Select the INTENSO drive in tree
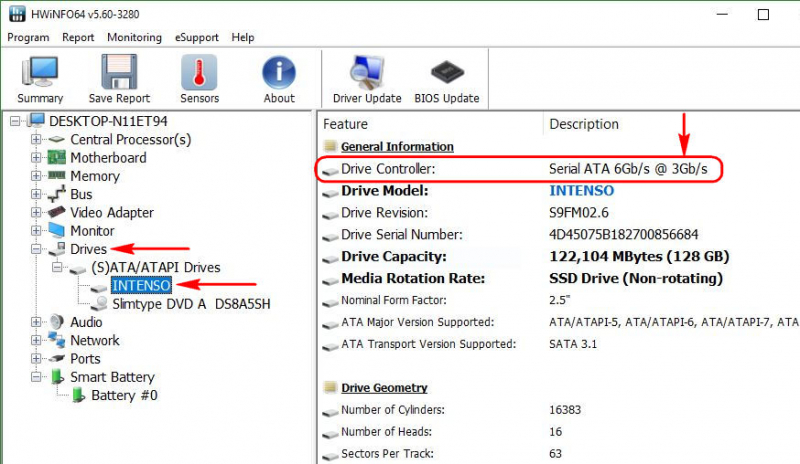800x464 pixels. [141, 285]
